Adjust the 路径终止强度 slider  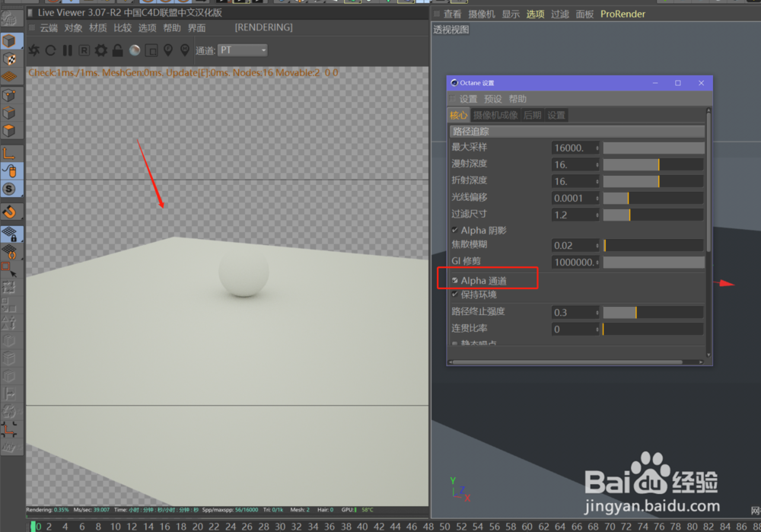pos(653,313)
